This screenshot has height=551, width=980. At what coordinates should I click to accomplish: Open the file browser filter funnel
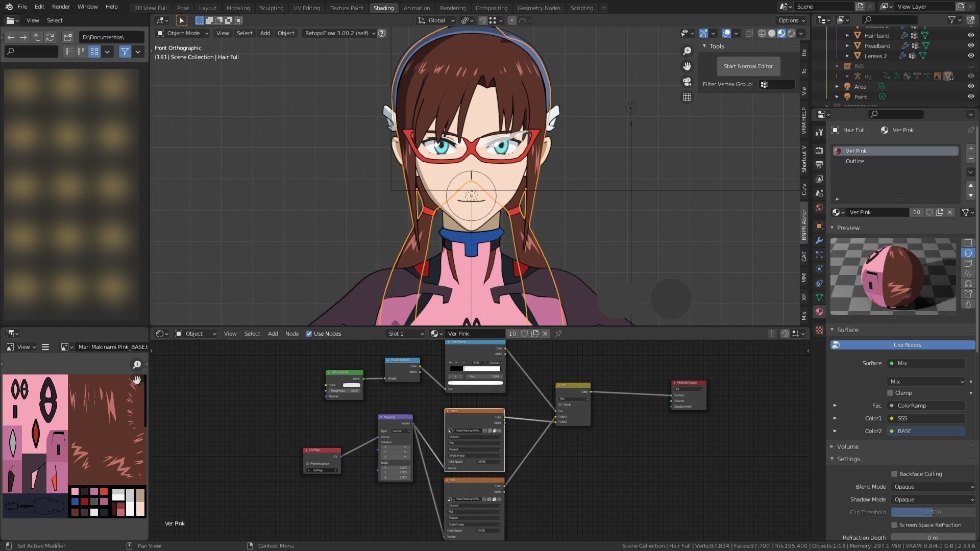[x=125, y=52]
